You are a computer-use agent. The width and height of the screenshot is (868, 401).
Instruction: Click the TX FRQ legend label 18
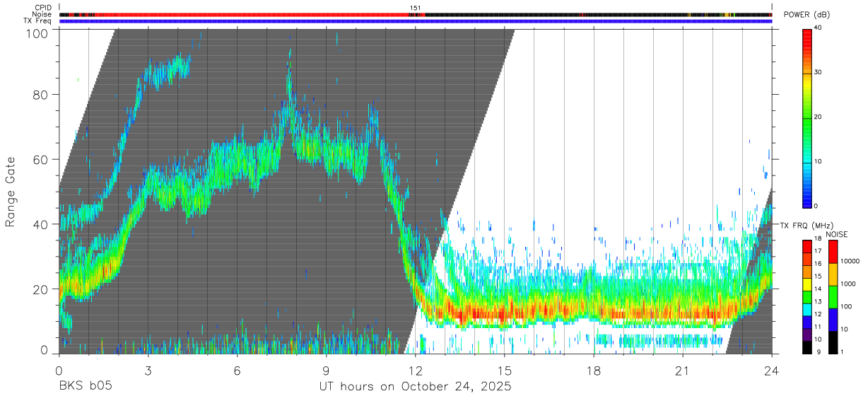click(817, 240)
